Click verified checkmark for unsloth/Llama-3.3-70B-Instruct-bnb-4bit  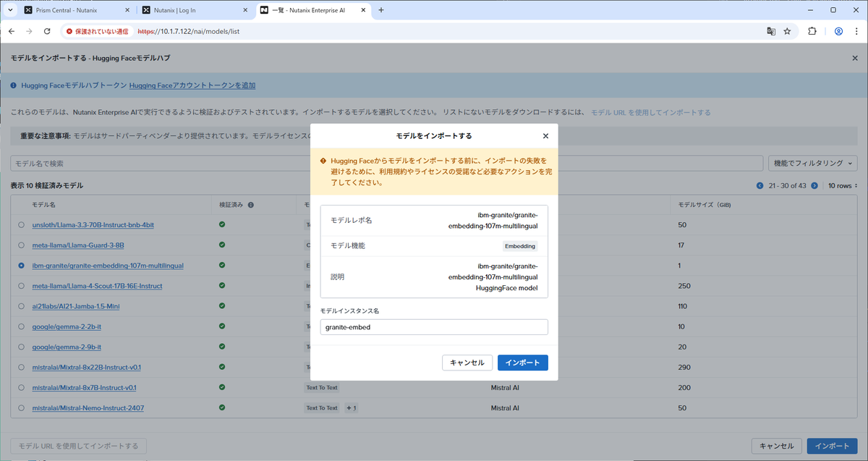pos(222,224)
